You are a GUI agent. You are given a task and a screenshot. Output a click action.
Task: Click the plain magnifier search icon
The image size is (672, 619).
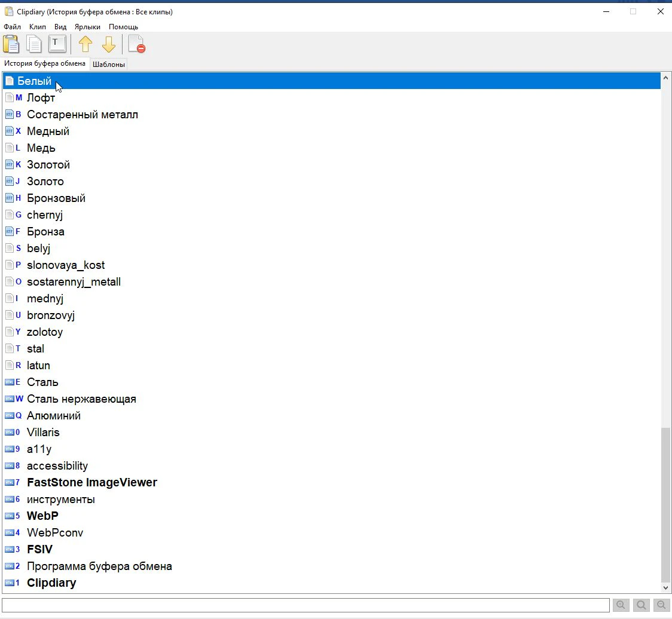641,605
